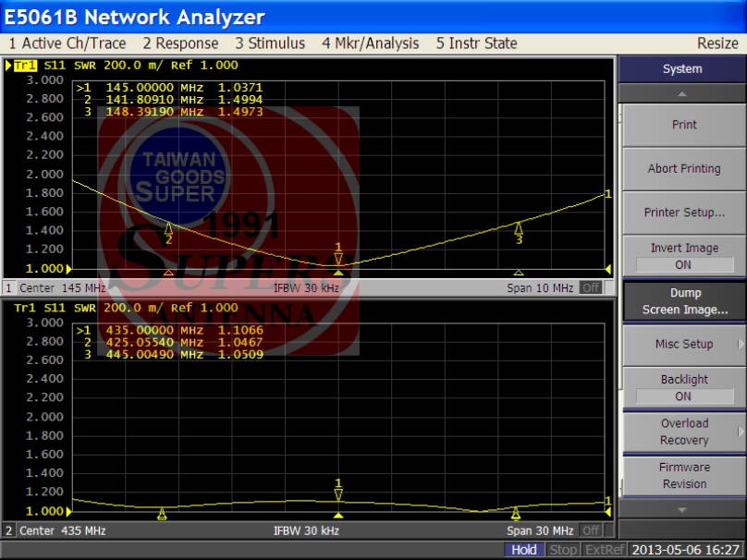Click Dump Screen Image softkey
This screenshot has width=747, height=560.
pos(683,301)
